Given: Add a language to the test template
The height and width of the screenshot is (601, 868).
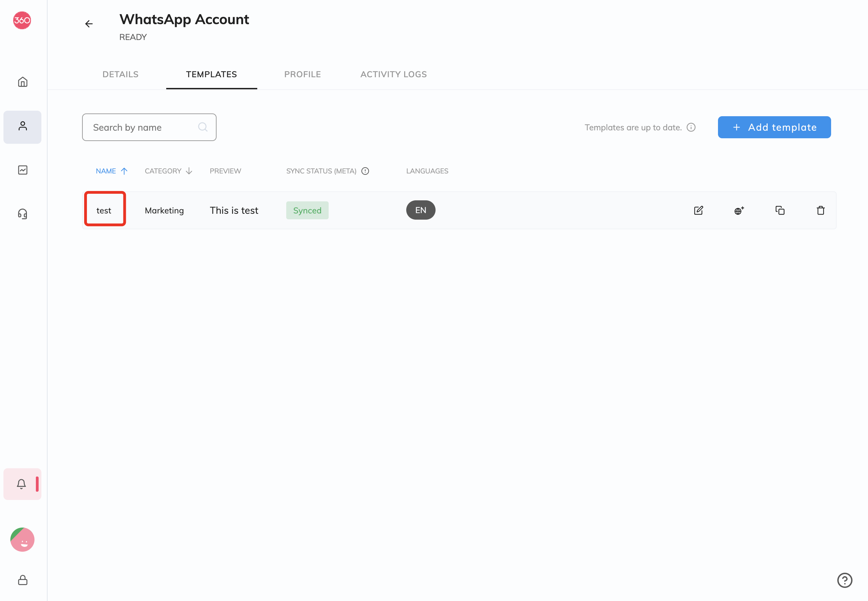Looking at the screenshot, I should tap(739, 210).
